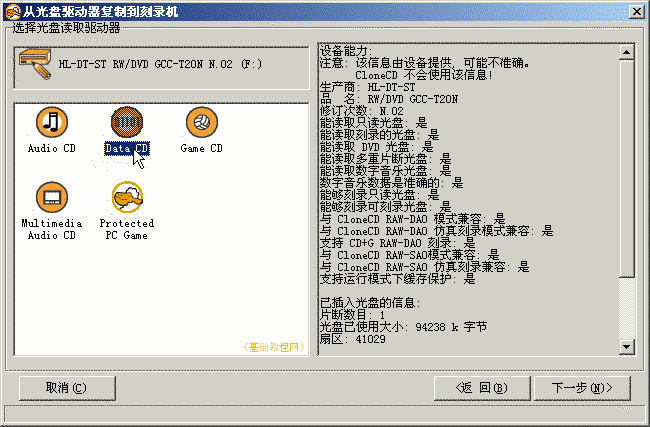Choose the Data CD binary icon
Image resolution: width=650 pixels, height=427 pixels.
(127, 122)
